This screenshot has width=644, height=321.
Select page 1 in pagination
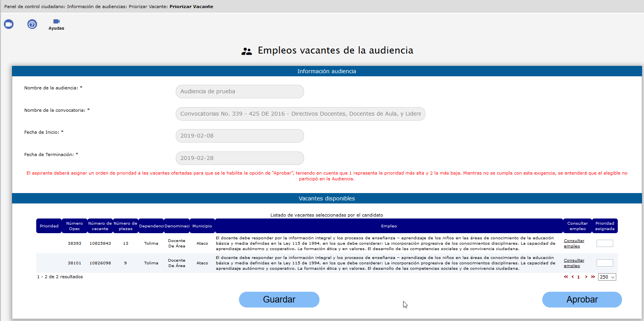click(x=578, y=277)
